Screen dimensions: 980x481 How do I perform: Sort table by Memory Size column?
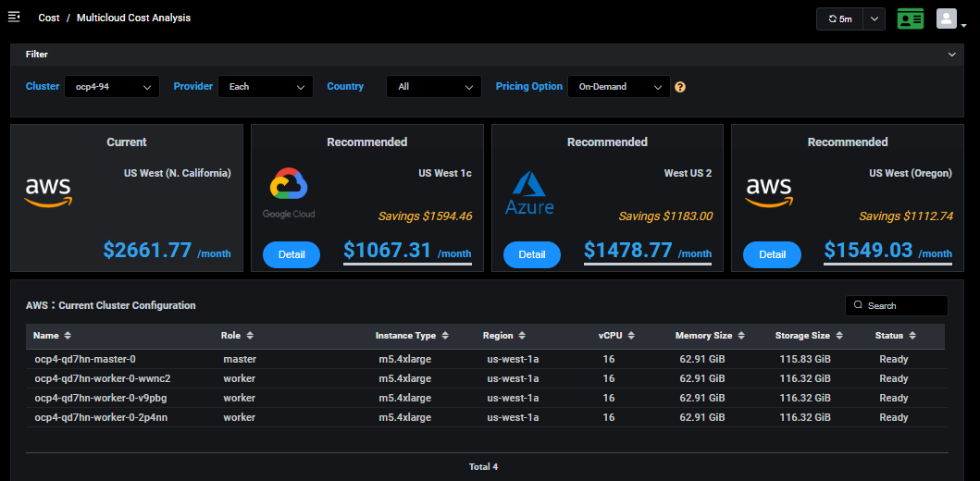click(x=710, y=336)
